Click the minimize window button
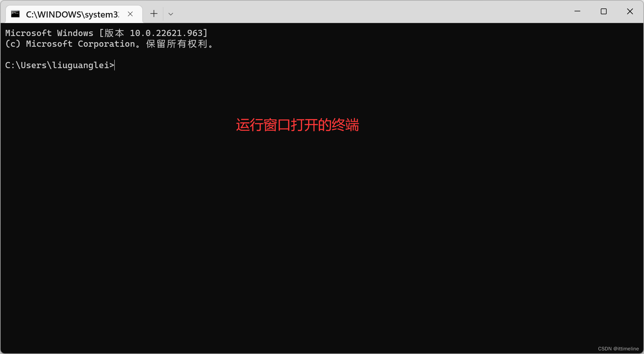Screen dimensions: 644x354 [577, 11]
